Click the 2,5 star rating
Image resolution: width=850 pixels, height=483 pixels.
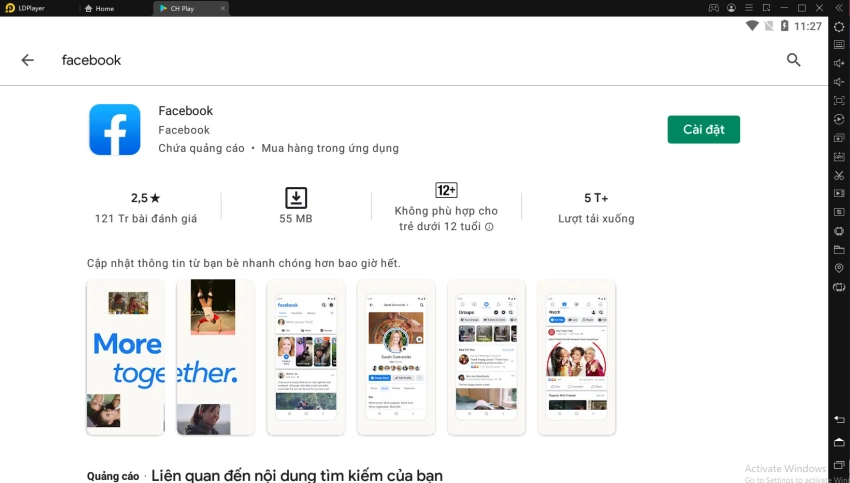tap(145, 198)
